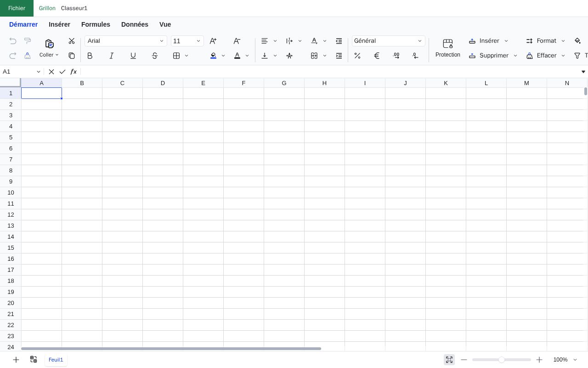Open the Arial font family dropdown
The image size is (588, 368).
point(125,41)
